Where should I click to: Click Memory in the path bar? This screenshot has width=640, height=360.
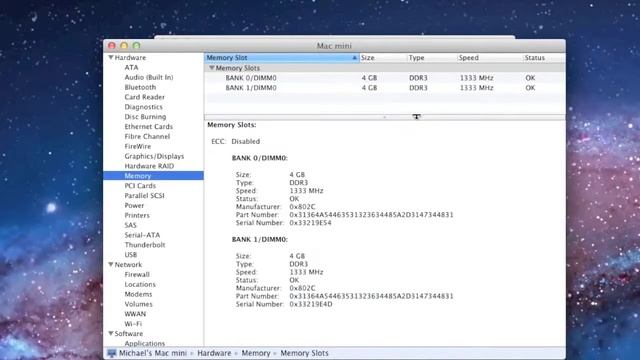[256, 353]
